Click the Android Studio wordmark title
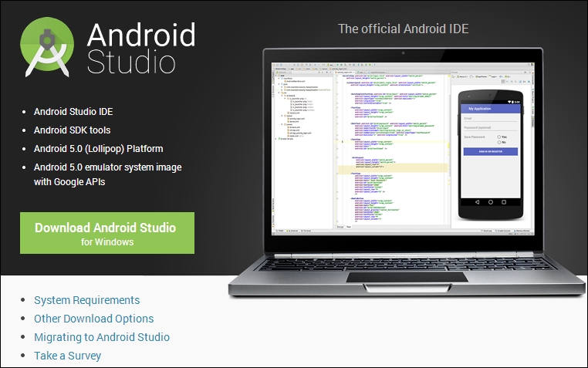Image resolution: width=588 pixels, height=368 pixels. click(141, 48)
